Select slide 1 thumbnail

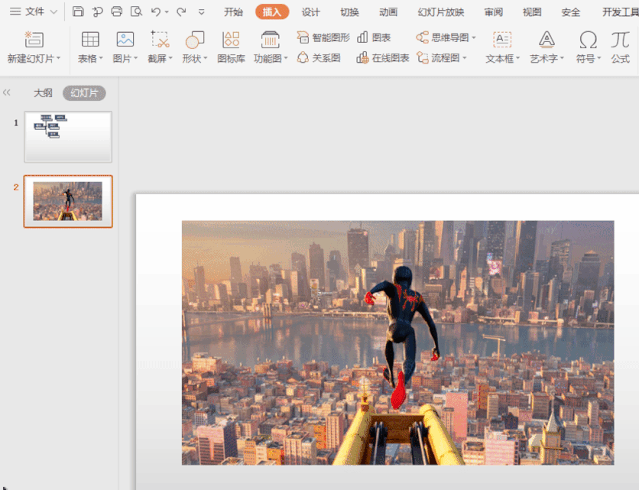click(x=68, y=136)
